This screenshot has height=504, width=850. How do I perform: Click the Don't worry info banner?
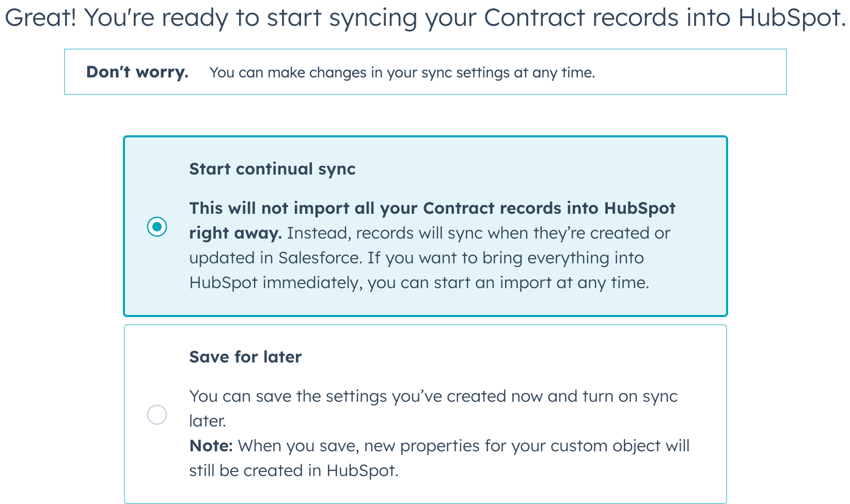pos(425,72)
